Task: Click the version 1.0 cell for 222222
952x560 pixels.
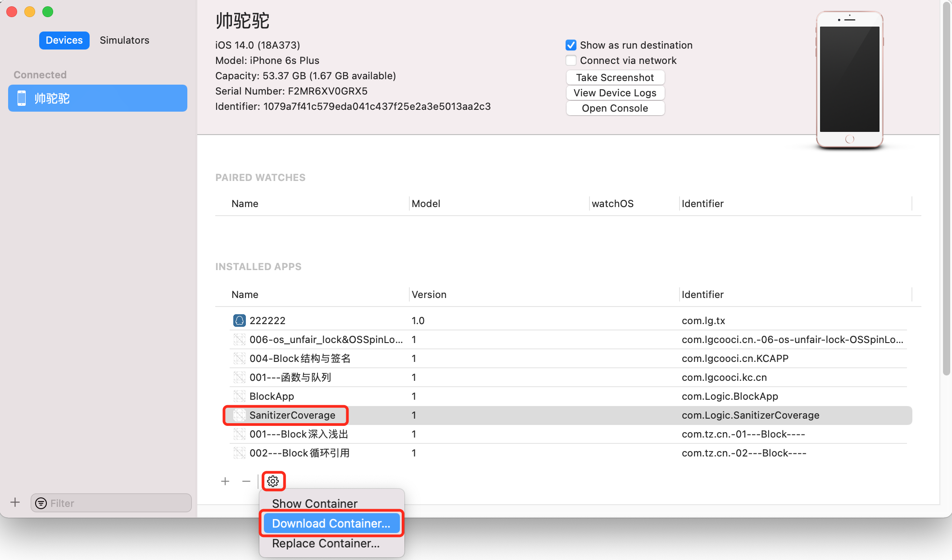Action: (418, 321)
